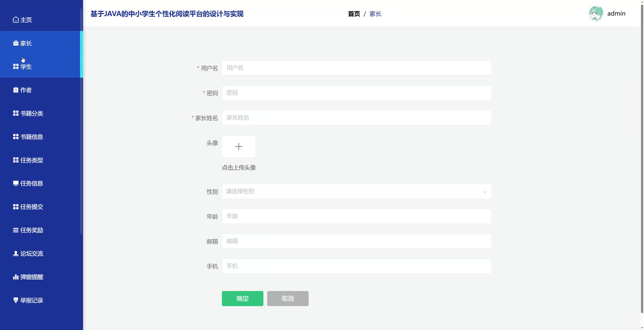Click the icon next to 举报记录

(x=16, y=300)
